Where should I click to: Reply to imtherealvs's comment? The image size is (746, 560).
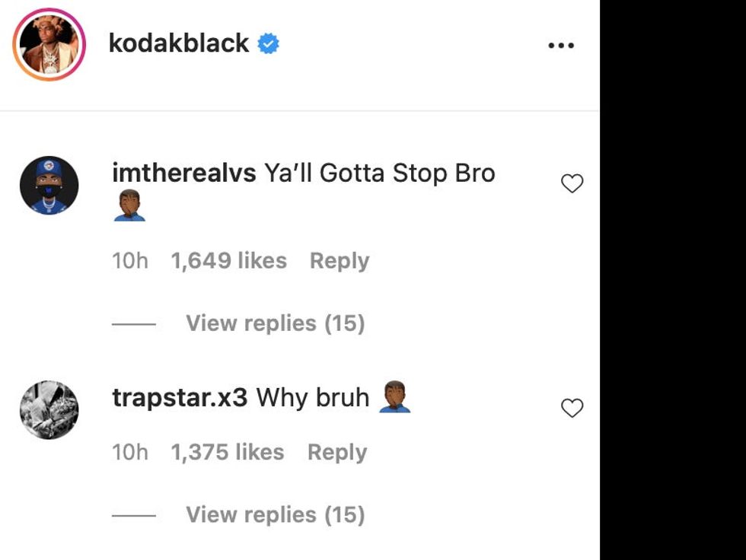339,261
